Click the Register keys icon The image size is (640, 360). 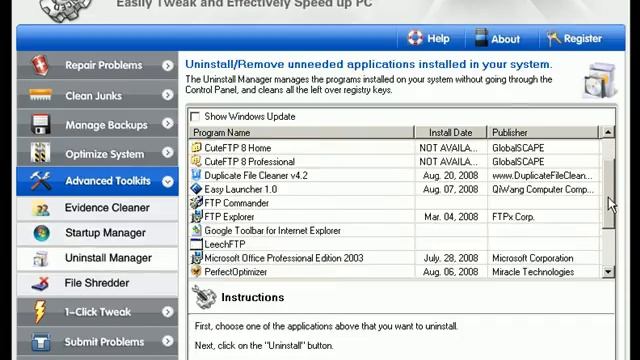point(553,38)
